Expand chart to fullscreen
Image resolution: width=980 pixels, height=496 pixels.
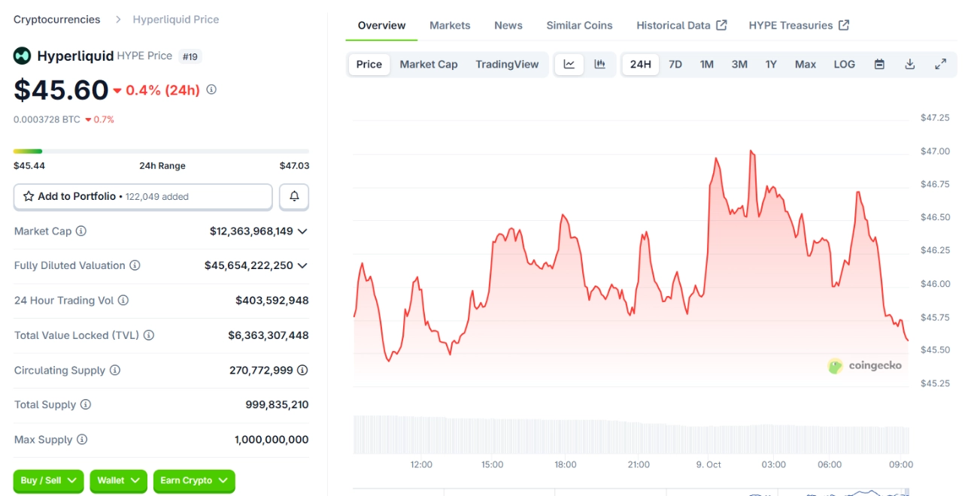[940, 65]
